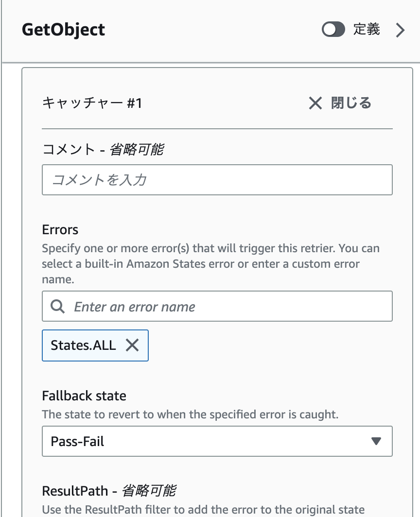
Task: Click the Fallback state label
Action: coord(84,396)
